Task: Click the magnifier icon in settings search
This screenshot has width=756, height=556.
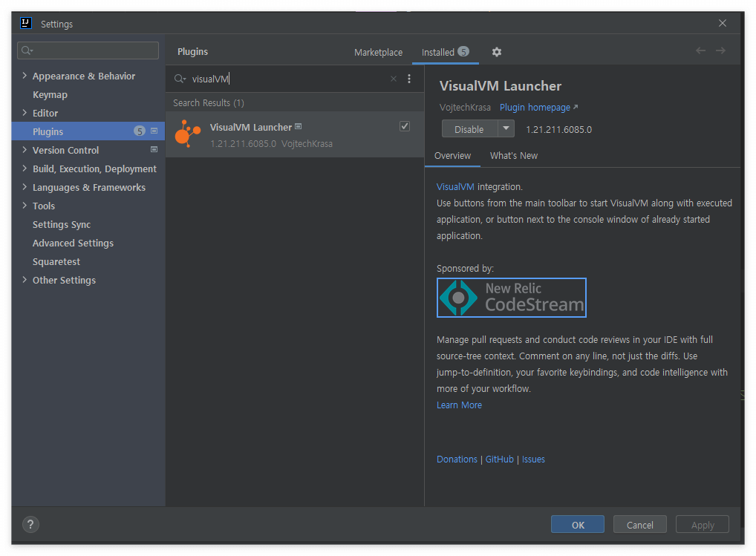Action: (27, 50)
